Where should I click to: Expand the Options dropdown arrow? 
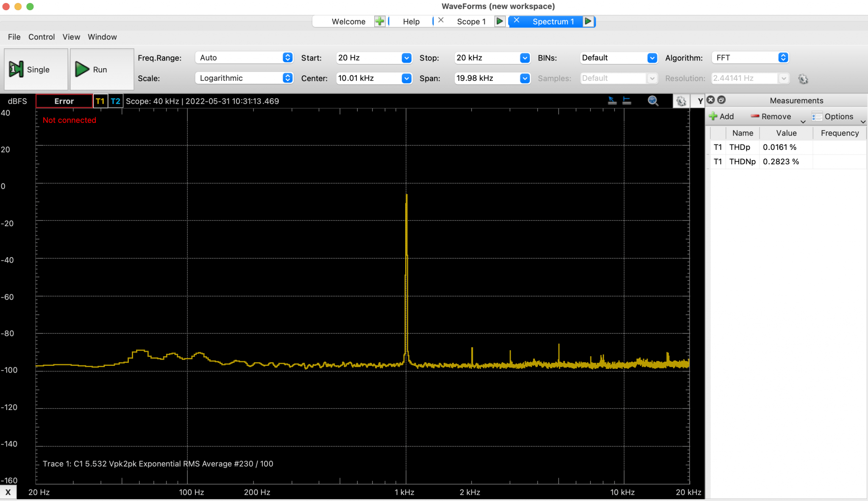point(863,122)
